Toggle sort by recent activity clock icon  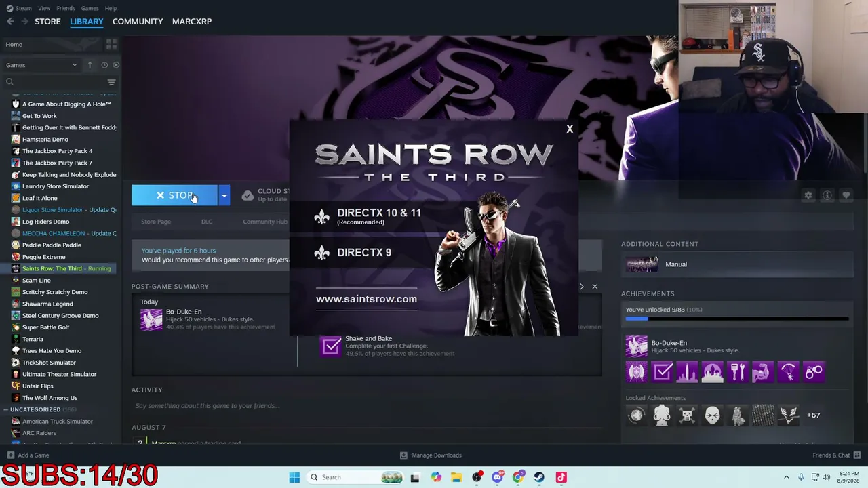pos(104,65)
